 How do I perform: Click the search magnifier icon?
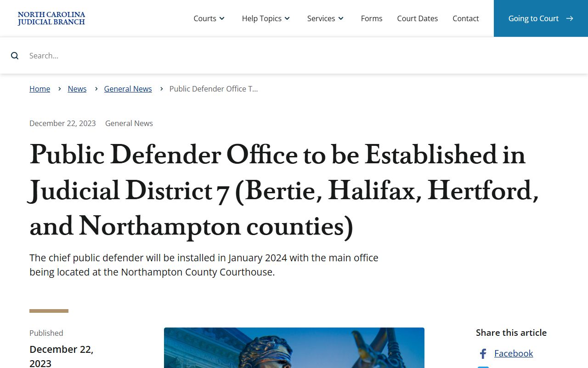coord(15,56)
